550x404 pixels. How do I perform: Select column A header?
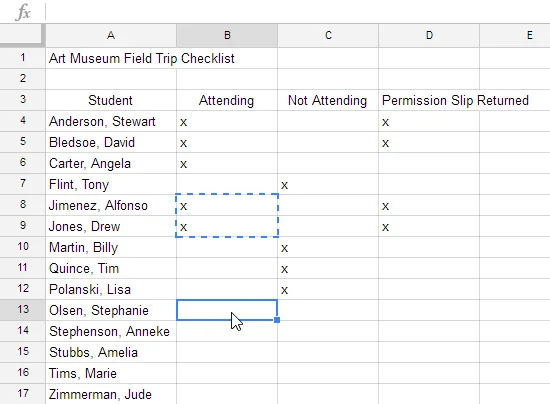click(111, 35)
